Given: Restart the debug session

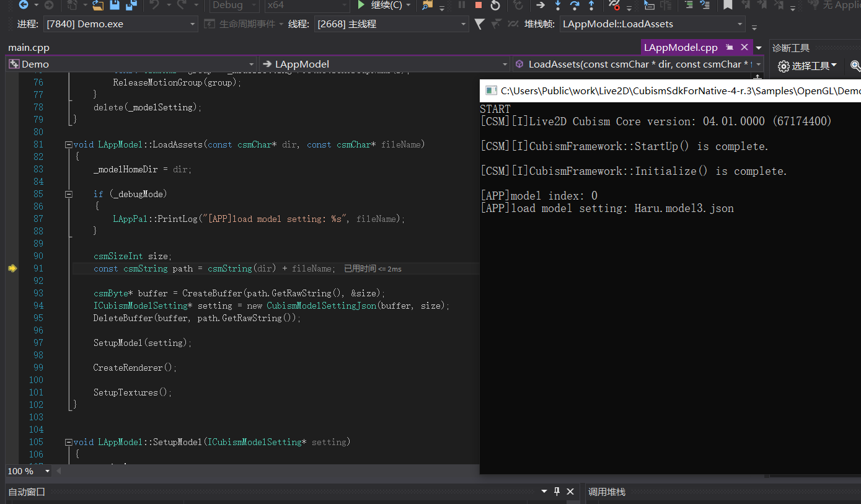Looking at the screenshot, I should (x=495, y=6).
